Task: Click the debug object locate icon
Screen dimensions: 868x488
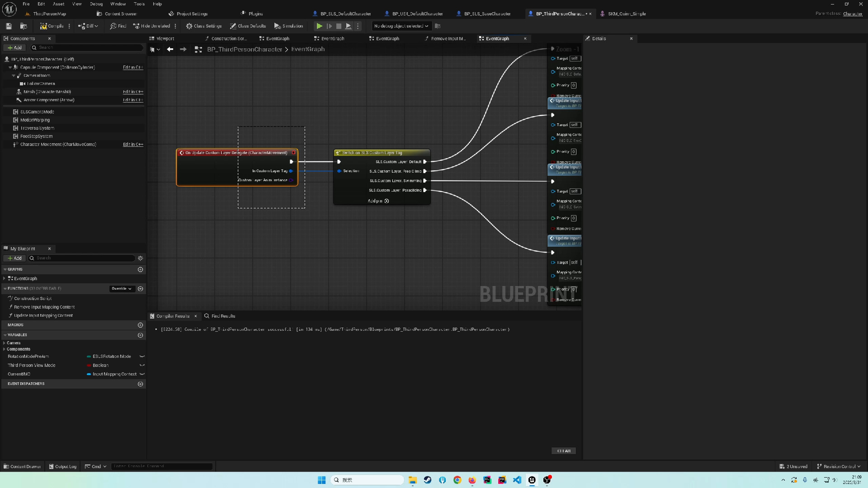Action: (438, 26)
